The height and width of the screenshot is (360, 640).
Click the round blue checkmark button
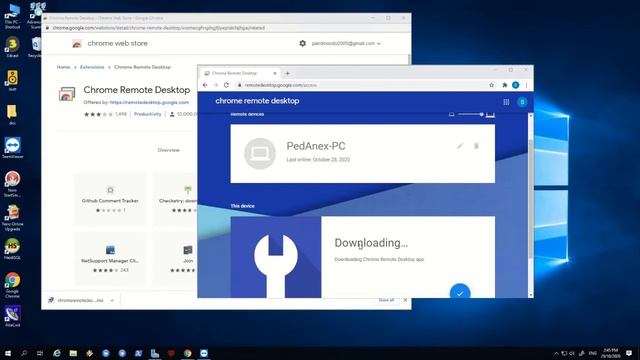click(x=460, y=292)
